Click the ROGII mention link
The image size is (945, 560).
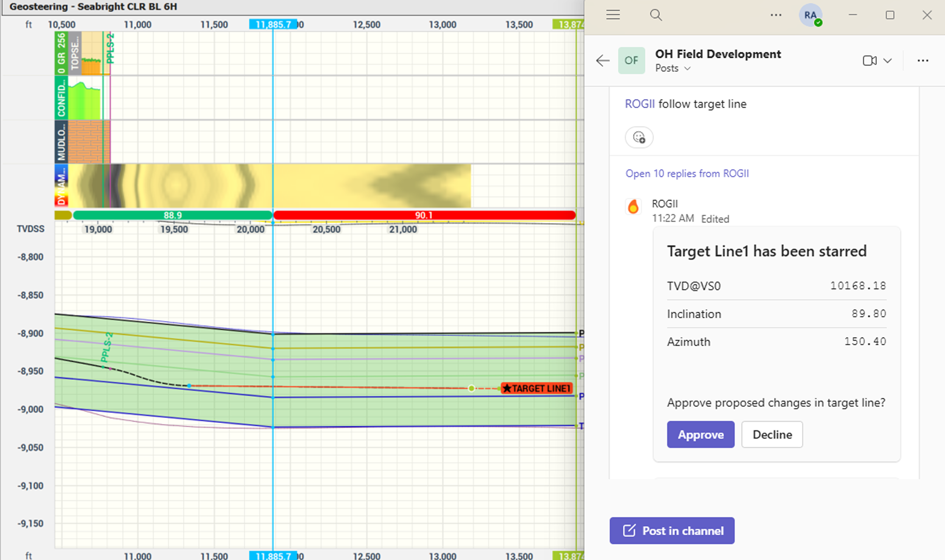click(639, 104)
